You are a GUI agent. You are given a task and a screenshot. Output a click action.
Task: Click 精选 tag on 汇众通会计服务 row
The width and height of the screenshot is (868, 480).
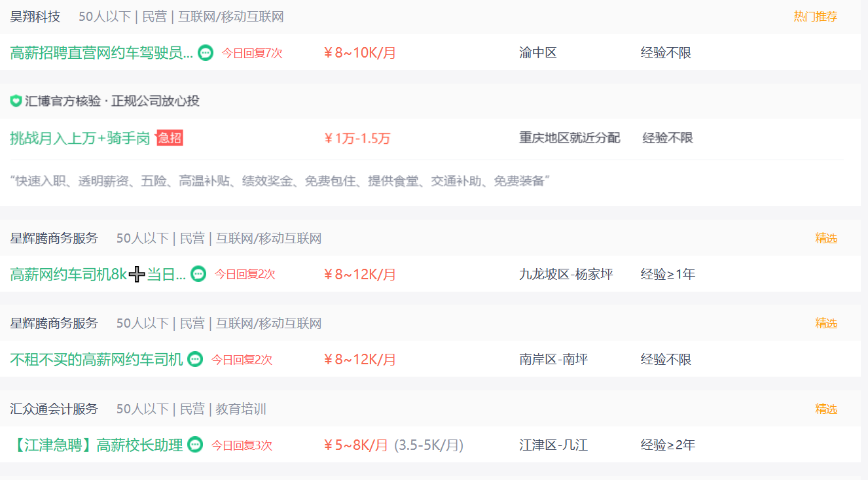826,409
